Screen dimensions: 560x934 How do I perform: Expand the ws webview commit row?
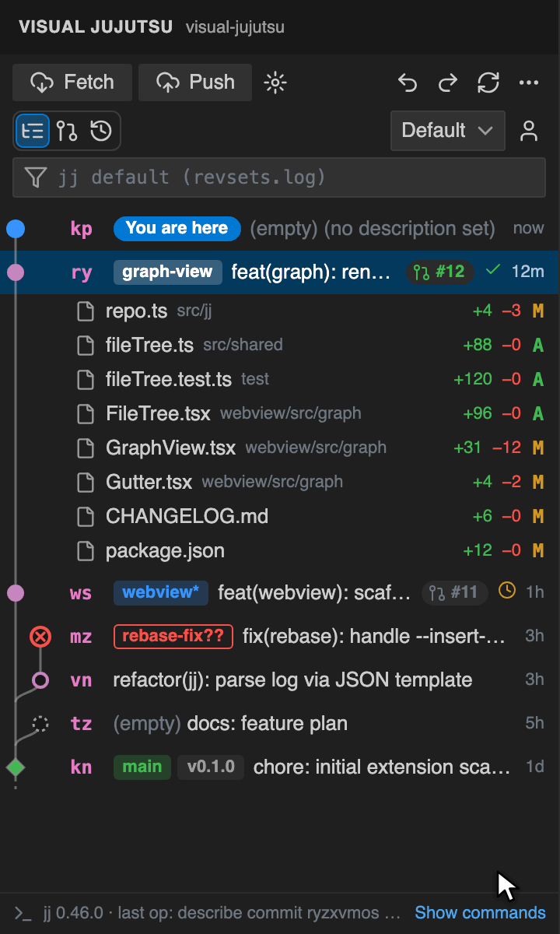click(x=280, y=593)
